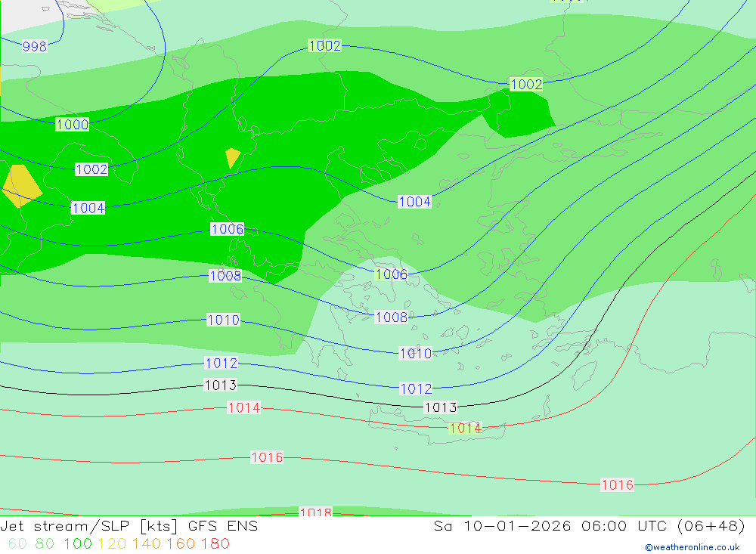Click the 1014 label with yellow-green background
The width and height of the screenshot is (756, 554).
465,428
